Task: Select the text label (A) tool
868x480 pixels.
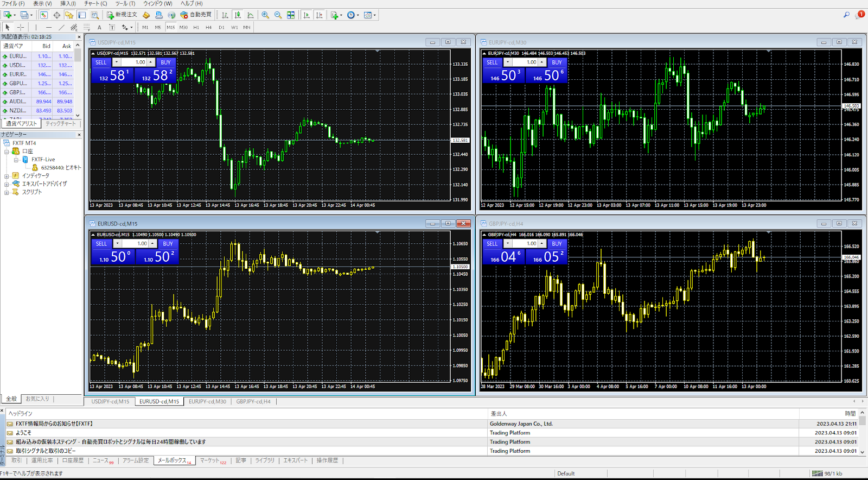Action: click(99, 27)
